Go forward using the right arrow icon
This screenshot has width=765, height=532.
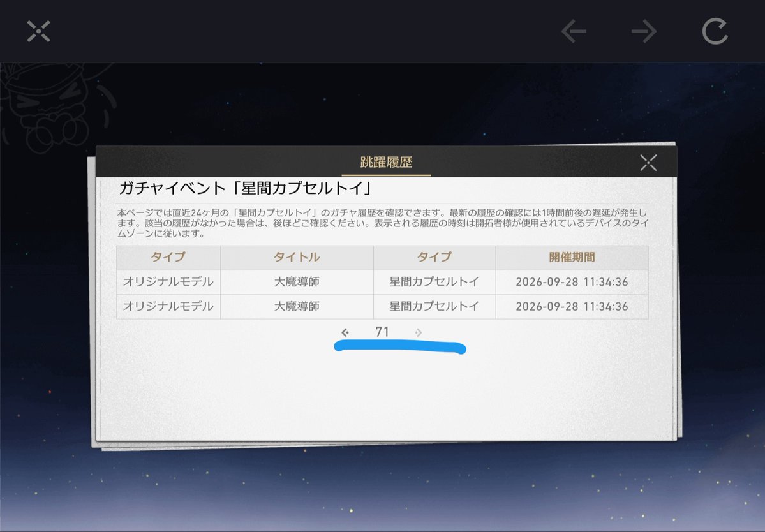644,31
